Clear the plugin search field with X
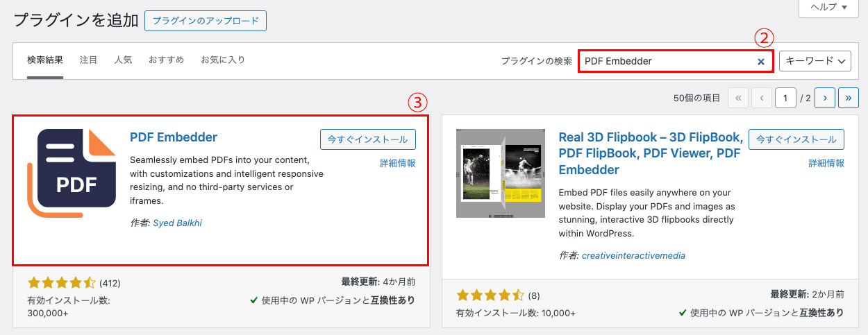Viewport: 868px width, 335px height. 760,61
